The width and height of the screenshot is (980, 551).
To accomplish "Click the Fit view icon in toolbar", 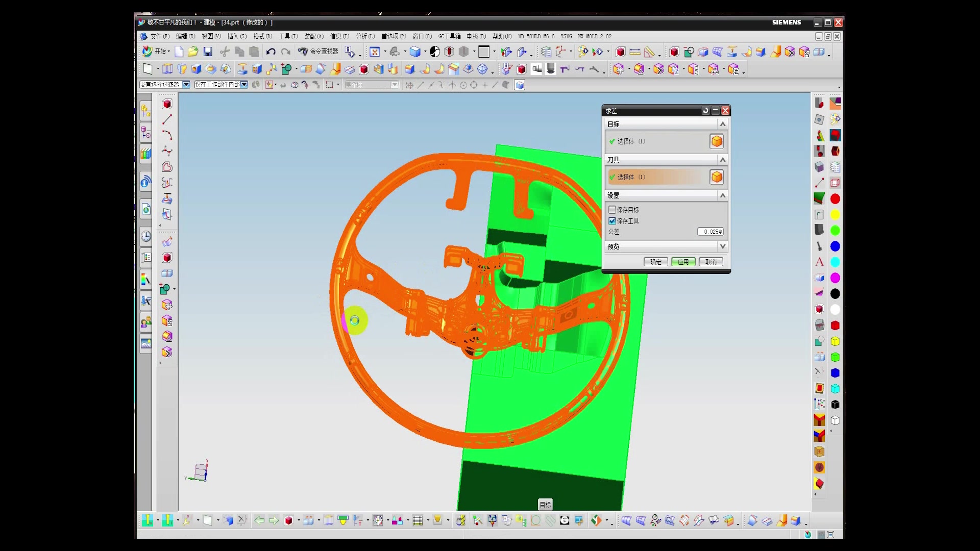I will tap(375, 52).
